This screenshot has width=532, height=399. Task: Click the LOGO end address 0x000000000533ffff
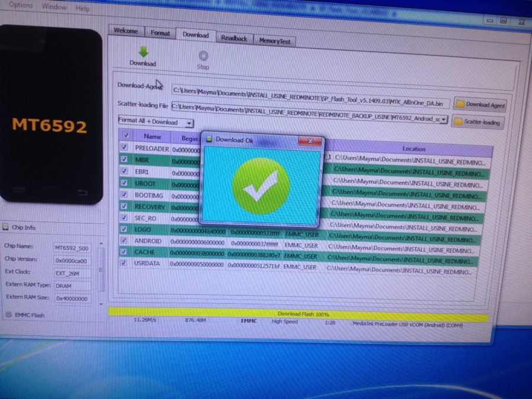[255, 233]
